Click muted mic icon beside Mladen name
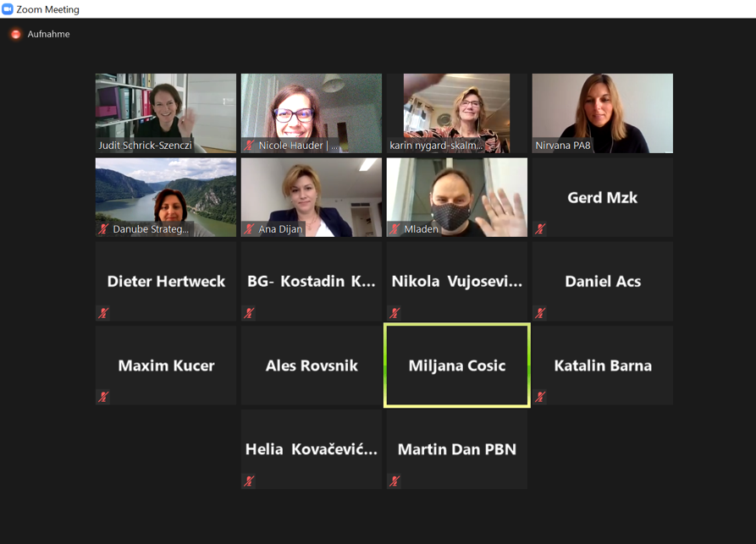The image size is (756, 544). click(x=395, y=229)
